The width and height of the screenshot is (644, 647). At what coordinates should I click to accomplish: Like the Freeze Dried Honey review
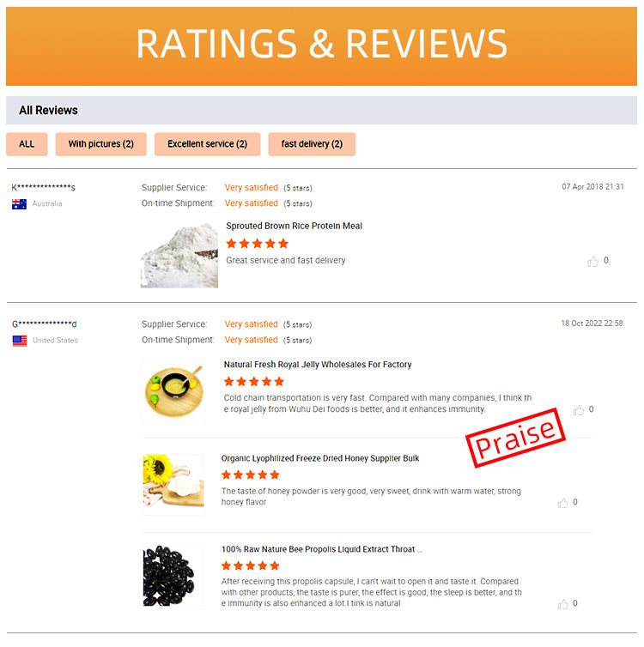click(x=562, y=503)
